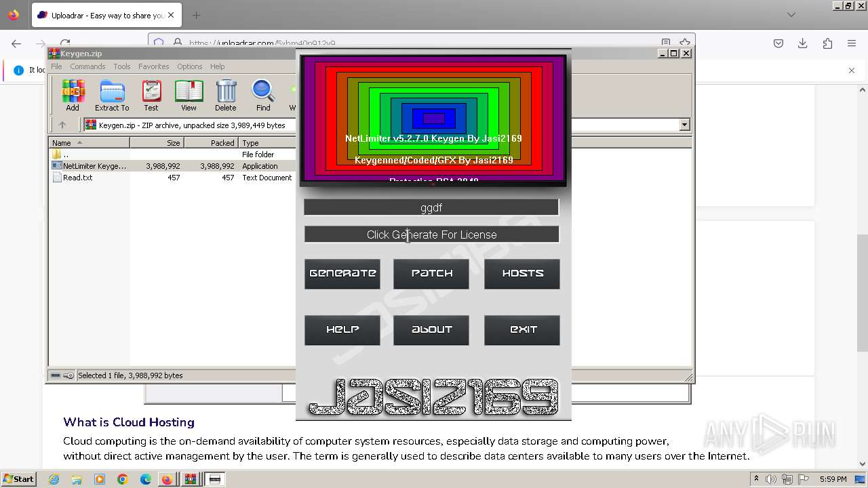Click the browser scrollbar up arrow
The width and height of the screenshot is (868, 488).
pyautogui.click(x=863, y=89)
